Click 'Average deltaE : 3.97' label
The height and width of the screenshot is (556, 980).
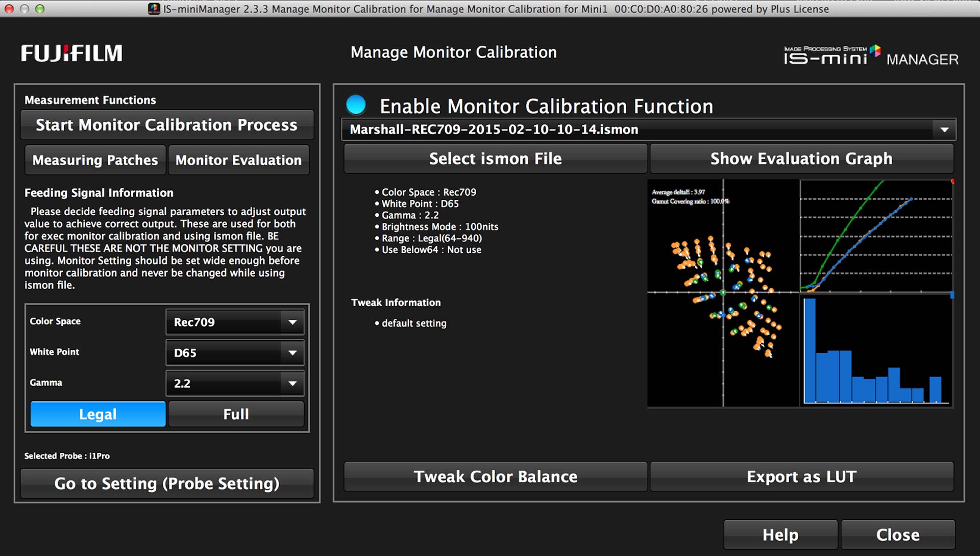click(x=678, y=192)
